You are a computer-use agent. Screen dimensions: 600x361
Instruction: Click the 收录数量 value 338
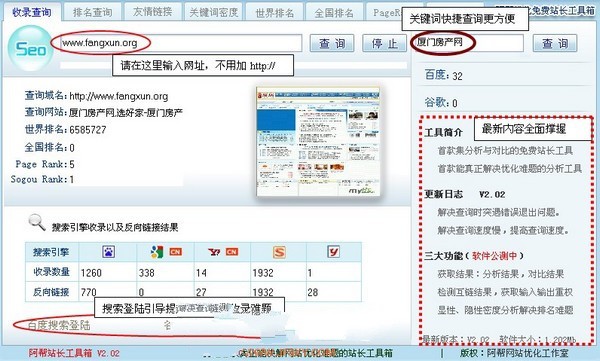[x=147, y=273]
